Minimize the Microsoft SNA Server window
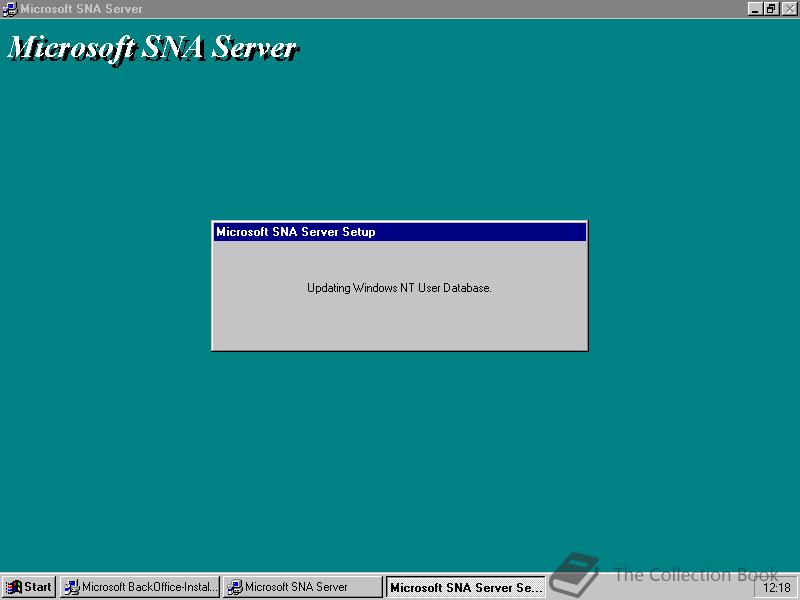This screenshot has width=800, height=600. click(755, 9)
